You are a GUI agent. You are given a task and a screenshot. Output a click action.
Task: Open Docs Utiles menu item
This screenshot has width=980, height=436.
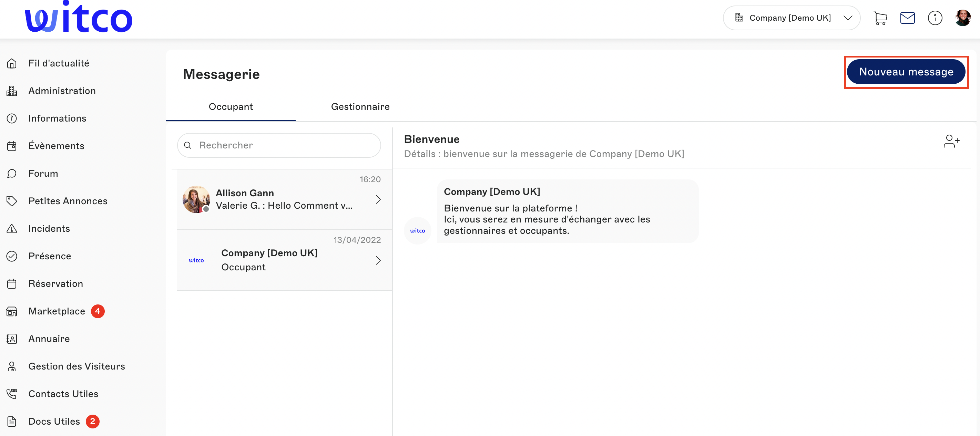(x=54, y=421)
